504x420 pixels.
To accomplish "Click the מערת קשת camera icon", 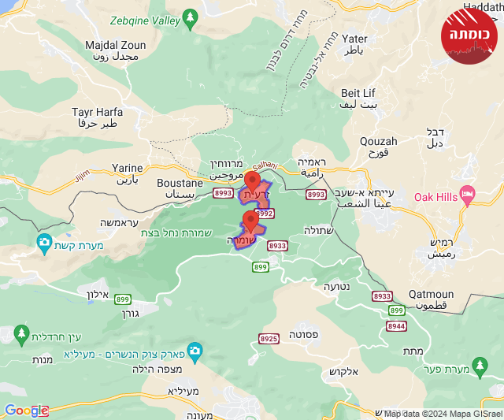I will click(x=44, y=243).
